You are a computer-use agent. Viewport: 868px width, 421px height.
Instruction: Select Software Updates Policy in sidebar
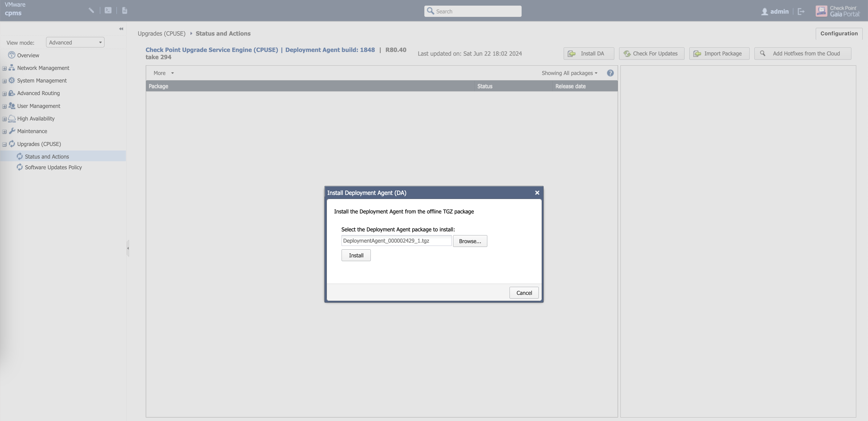tap(53, 167)
